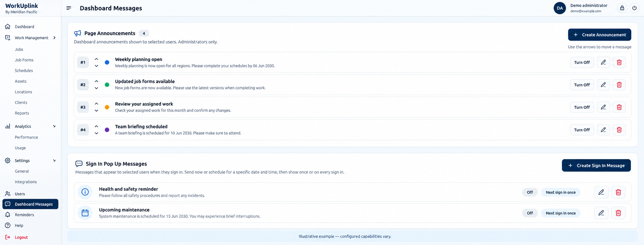644x245 pixels.
Task: Edit the Updated job forms available announcement
Action: pos(603,85)
